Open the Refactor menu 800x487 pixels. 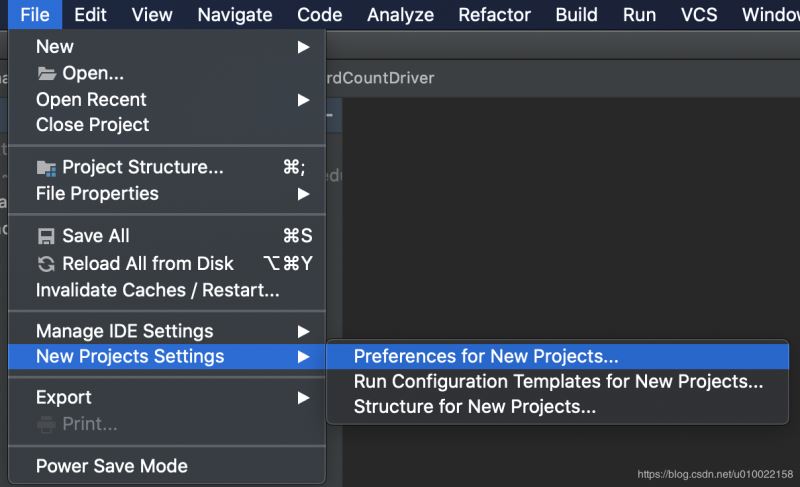click(494, 14)
